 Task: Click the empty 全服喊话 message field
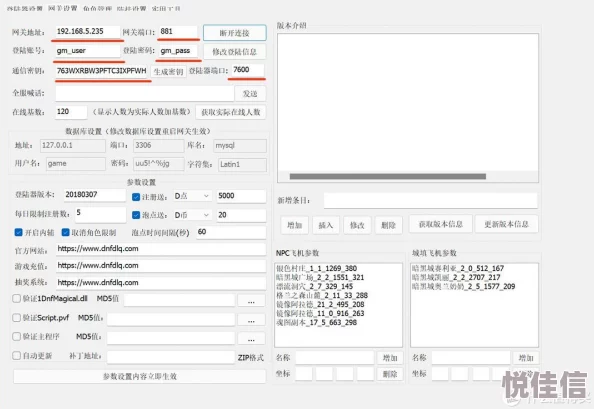coord(144,93)
